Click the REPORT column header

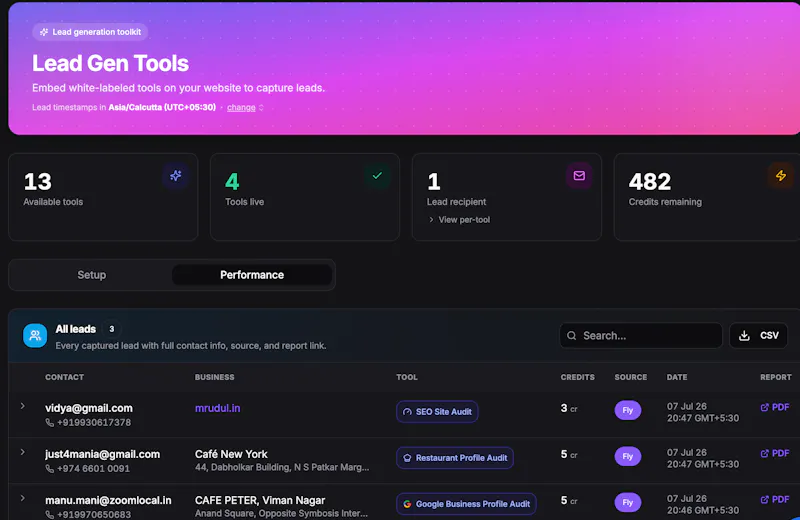tap(776, 377)
